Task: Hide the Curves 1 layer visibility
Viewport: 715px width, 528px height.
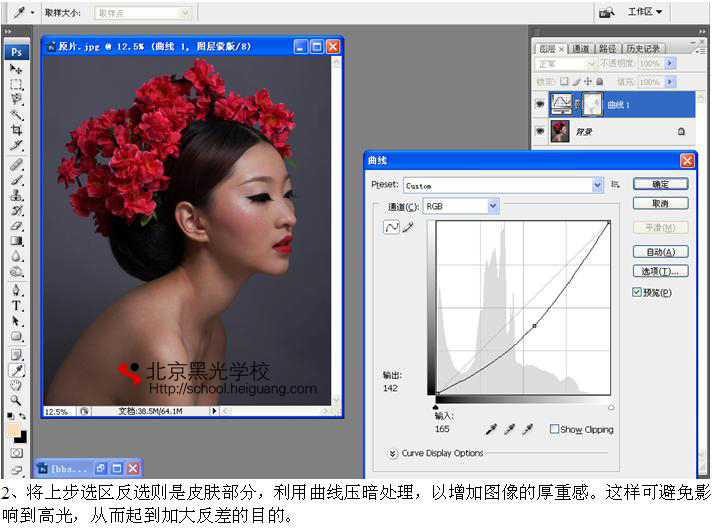Action: click(540, 104)
